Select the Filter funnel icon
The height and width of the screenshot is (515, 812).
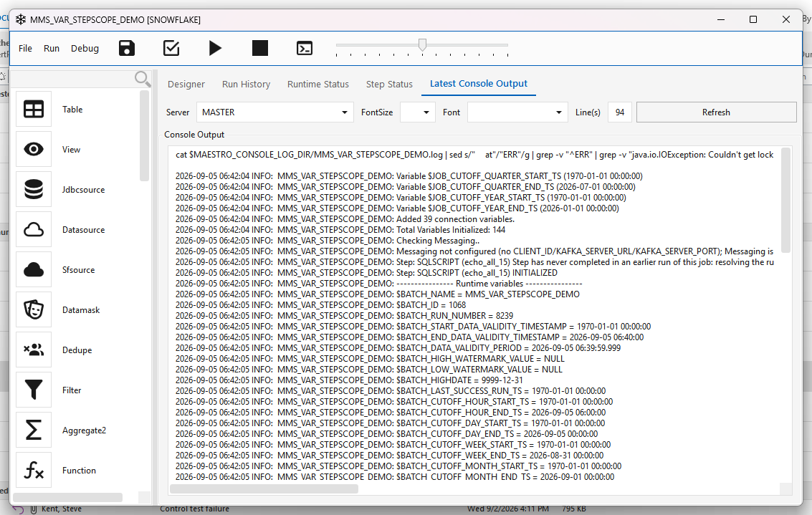click(x=34, y=390)
